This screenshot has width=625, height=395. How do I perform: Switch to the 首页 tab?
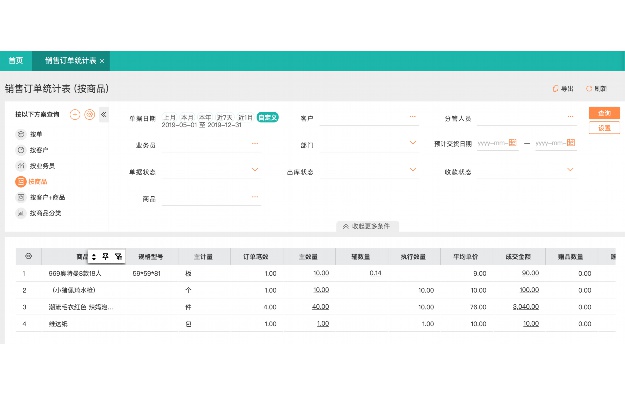(x=16, y=61)
